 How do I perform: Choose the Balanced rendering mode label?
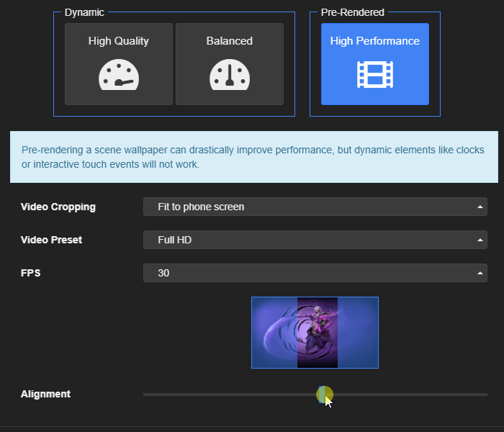point(229,41)
